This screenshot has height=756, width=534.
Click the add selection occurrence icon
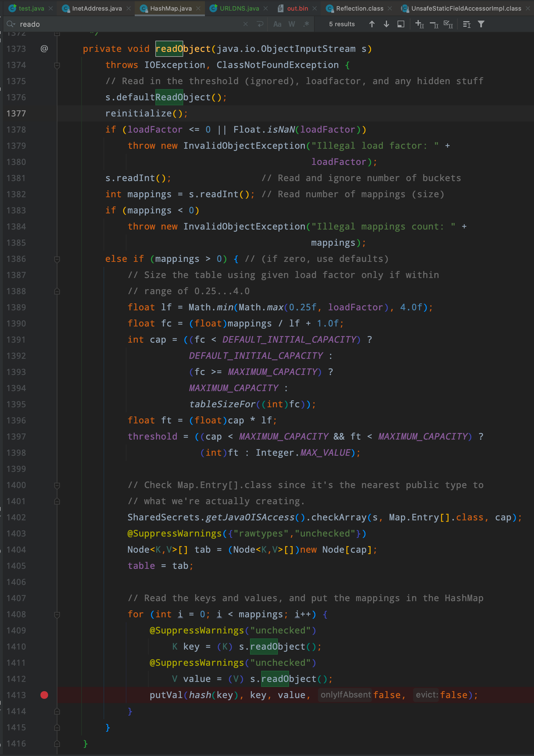click(420, 24)
